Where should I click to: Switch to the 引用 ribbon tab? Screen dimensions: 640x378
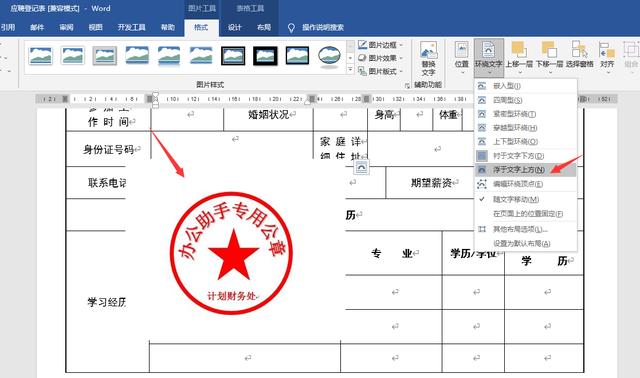tap(8, 27)
